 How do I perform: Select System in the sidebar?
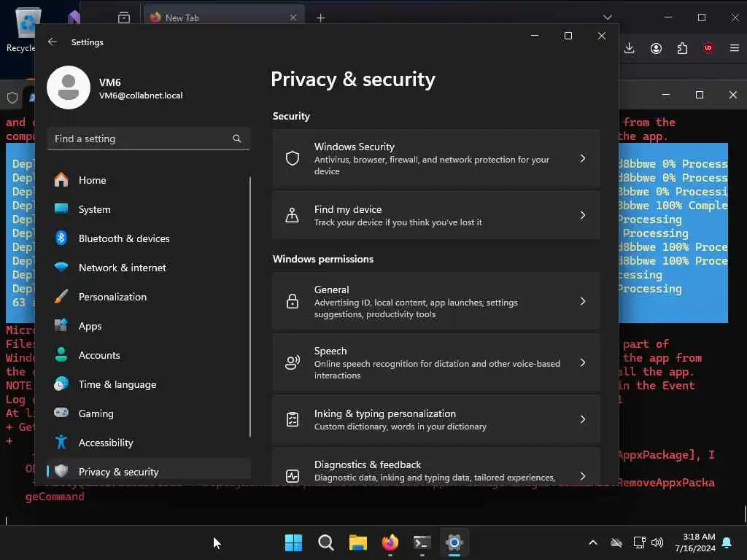coord(149,209)
